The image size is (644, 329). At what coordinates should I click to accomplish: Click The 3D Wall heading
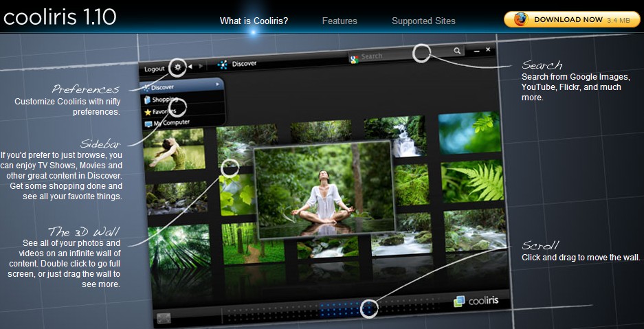pyautogui.click(x=85, y=231)
